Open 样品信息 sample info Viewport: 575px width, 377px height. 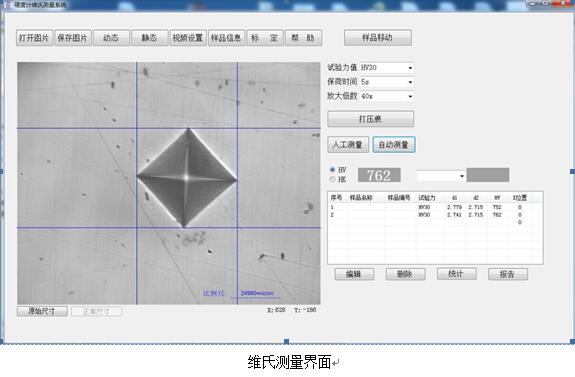click(227, 38)
